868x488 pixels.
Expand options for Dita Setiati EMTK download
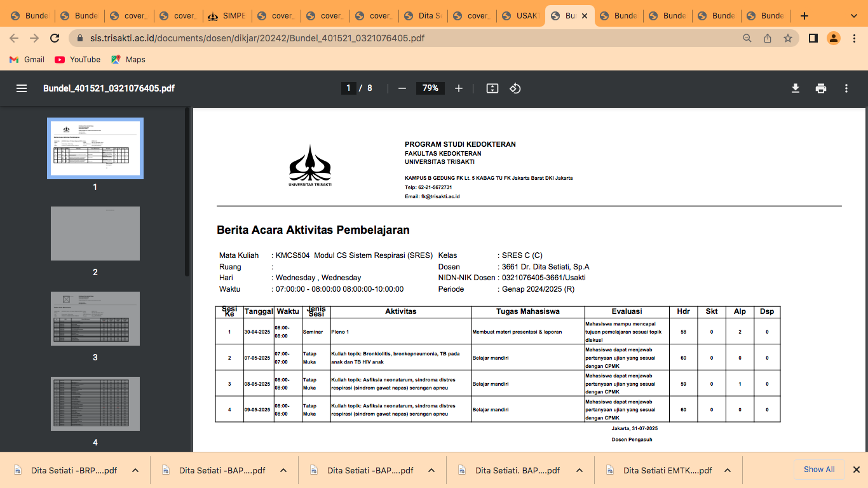click(x=728, y=471)
